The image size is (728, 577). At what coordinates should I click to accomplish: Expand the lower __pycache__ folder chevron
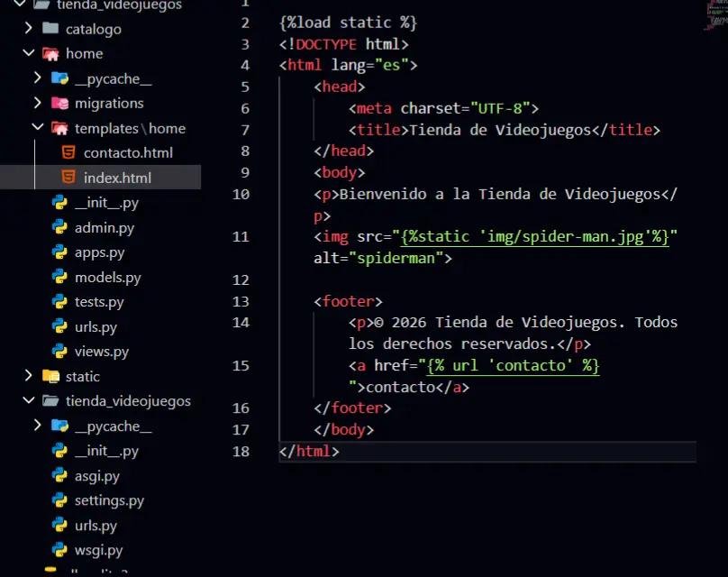[38, 425]
